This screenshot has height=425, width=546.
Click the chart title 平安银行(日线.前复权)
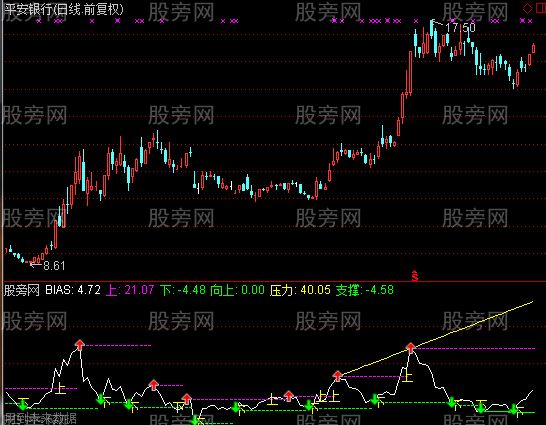[x=64, y=9]
